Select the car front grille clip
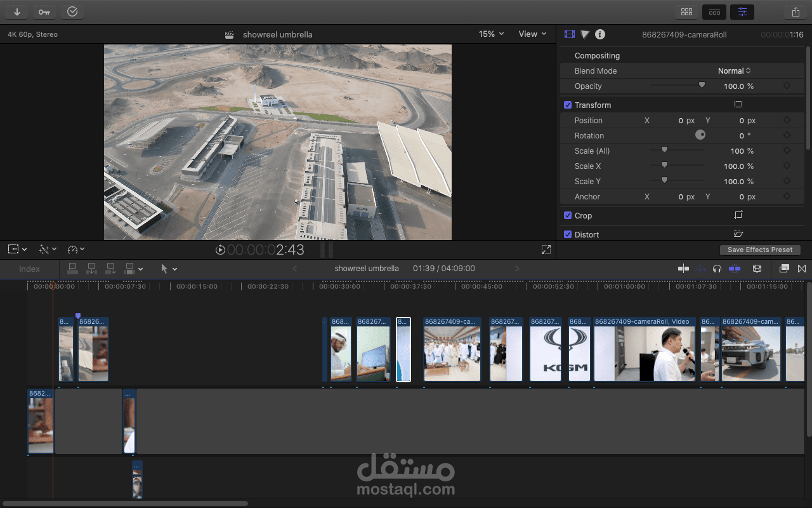This screenshot has width=812, height=508. [x=751, y=349]
